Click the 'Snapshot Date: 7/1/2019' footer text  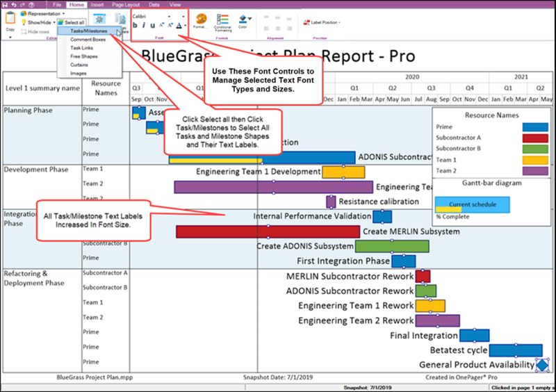[x=278, y=377]
